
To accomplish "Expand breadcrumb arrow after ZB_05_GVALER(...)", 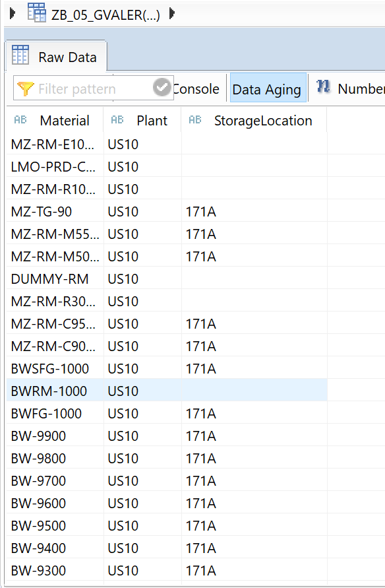I will pyautogui.click(x=172, y=14).
